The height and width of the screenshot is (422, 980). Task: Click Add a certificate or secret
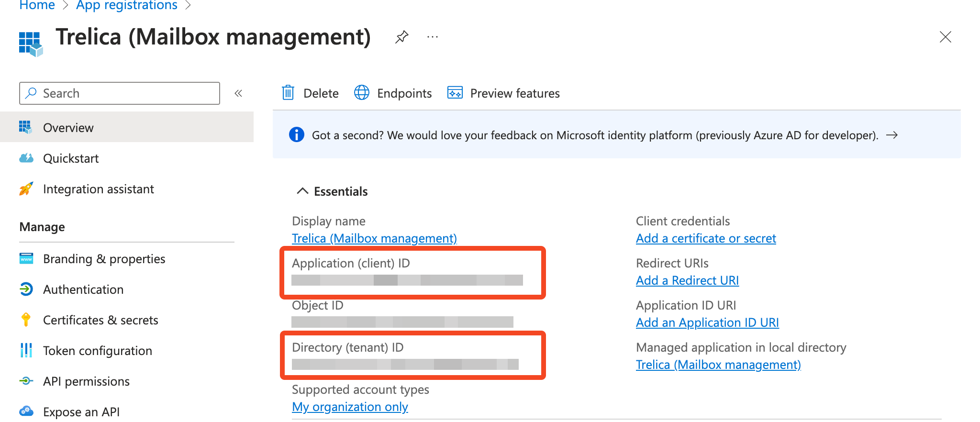(x=706, y=238)
